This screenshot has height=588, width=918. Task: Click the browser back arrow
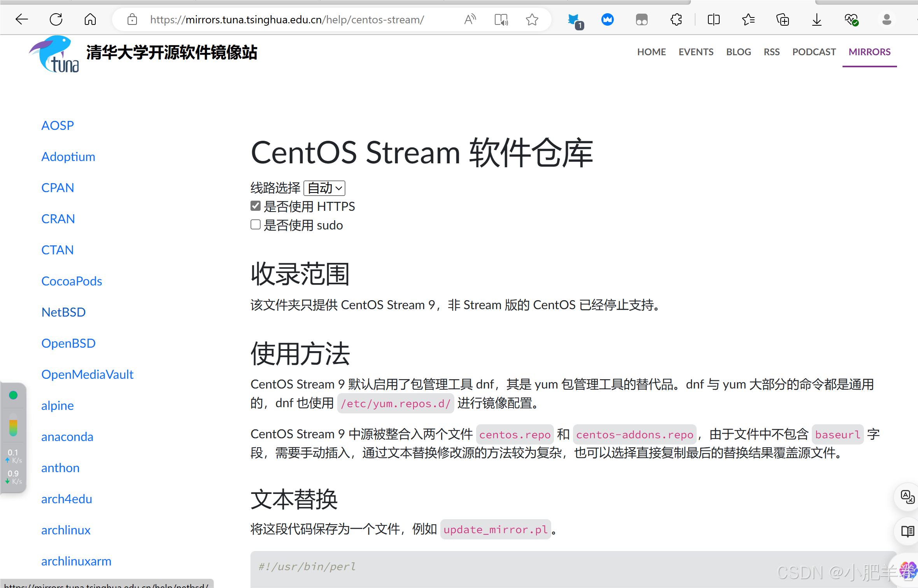click(22, 19)
